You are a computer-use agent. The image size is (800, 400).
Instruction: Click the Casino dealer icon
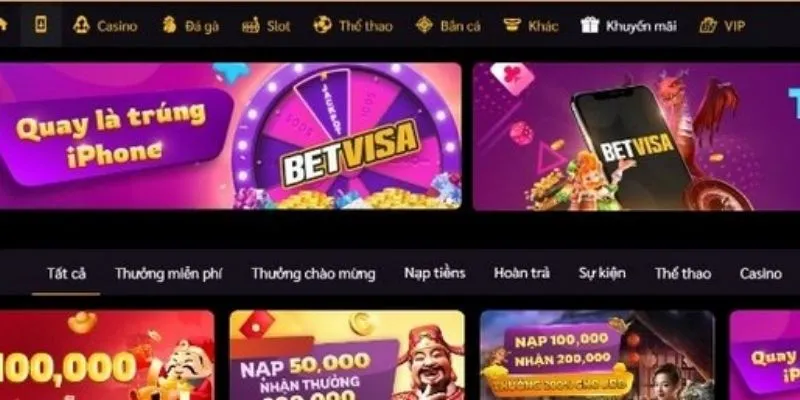point(81,25)
